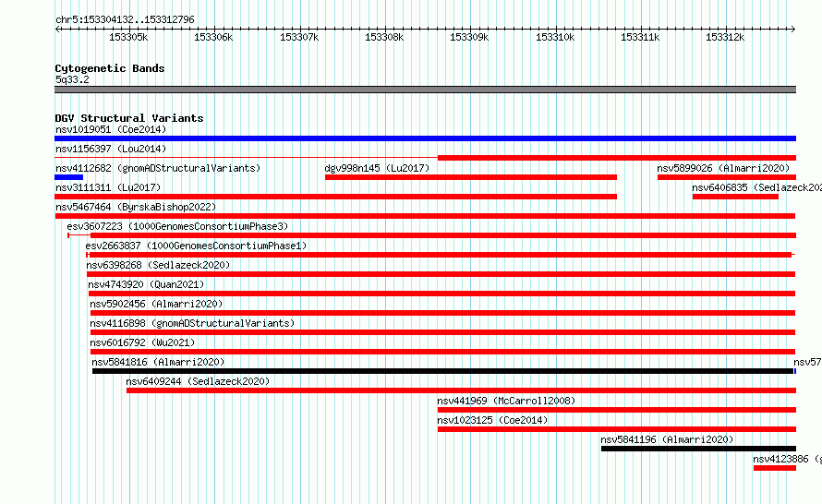Select the nsv1156397 (Lou2014) label

pos(111,149)
